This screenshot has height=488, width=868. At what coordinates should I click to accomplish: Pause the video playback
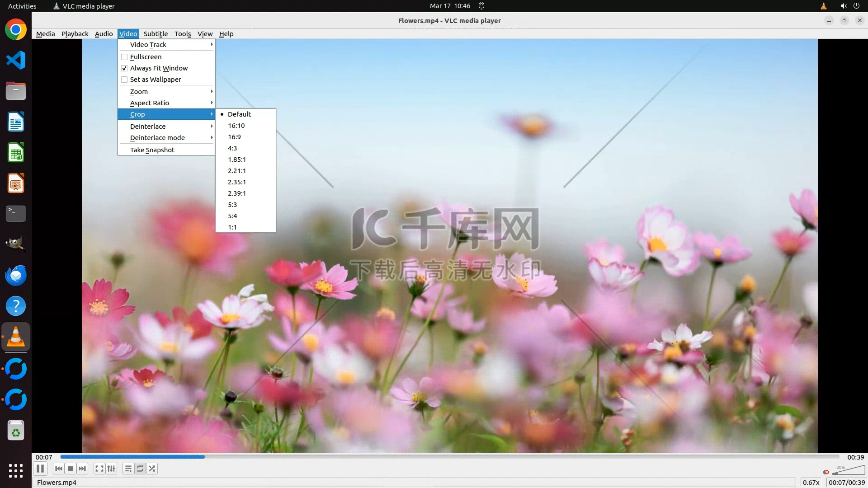[x=40, y=469]
